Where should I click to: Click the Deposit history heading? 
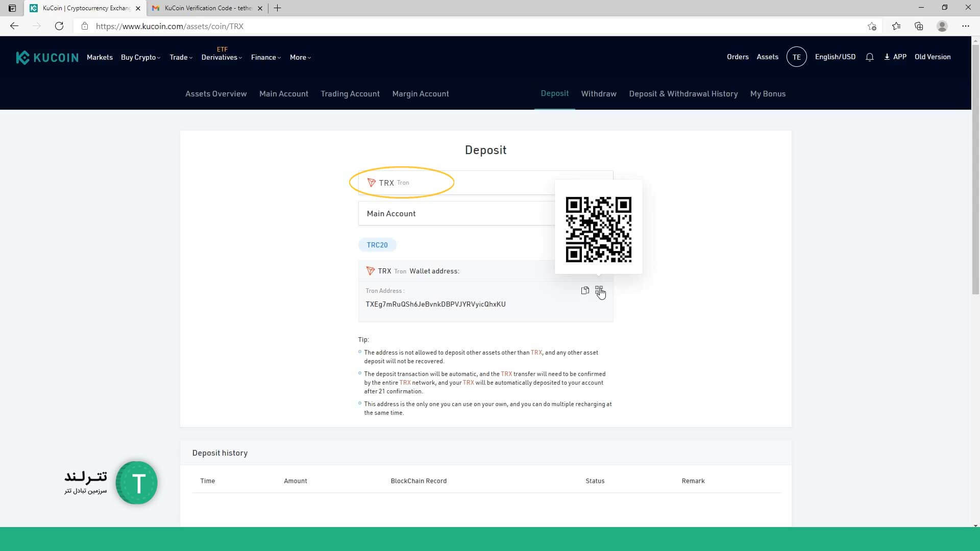[220, 453]
